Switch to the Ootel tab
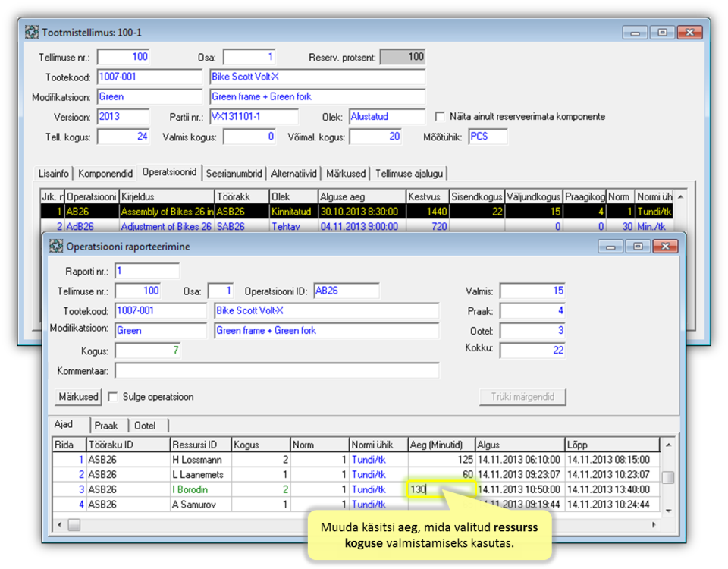The image size is (728, 569). pos(145,426)
